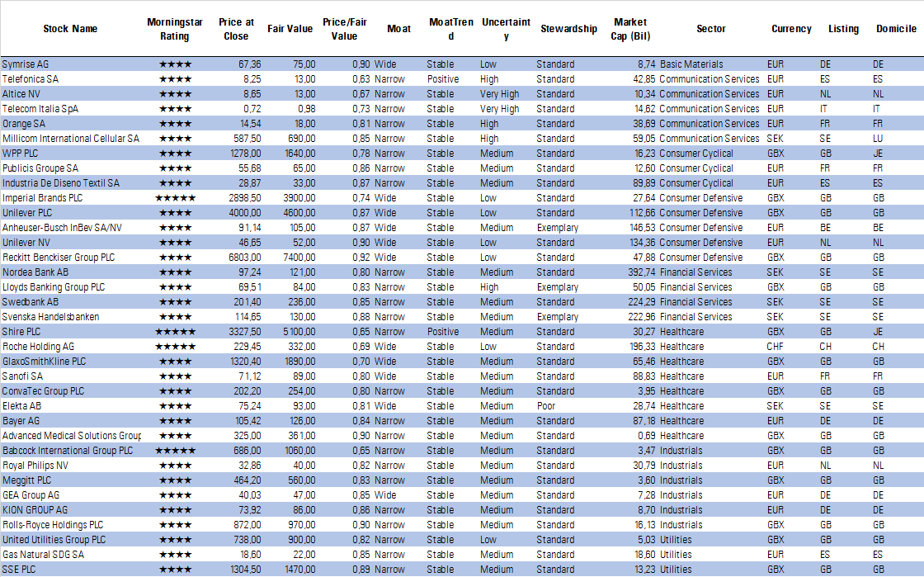Click the Stock Name column header
This screenshot has height=577, width=924.
pyautogui.click(x=70, y=29)
